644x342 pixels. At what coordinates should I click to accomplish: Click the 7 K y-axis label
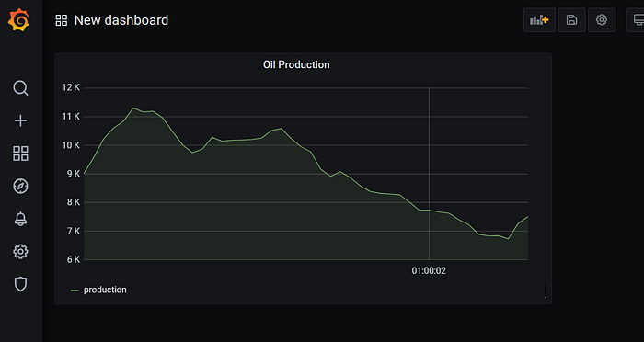point(73,231)
